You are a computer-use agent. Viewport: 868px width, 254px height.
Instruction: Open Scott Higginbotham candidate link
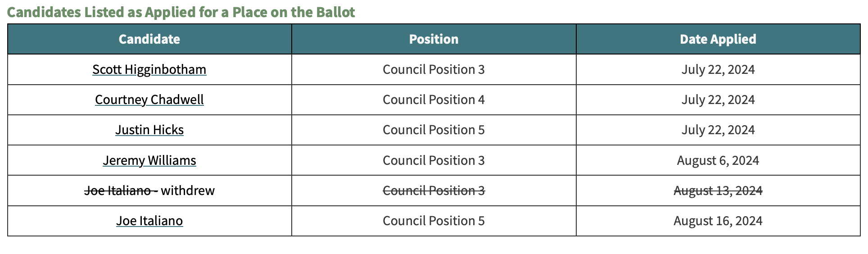pyautogui.click(x=149, y=69)
